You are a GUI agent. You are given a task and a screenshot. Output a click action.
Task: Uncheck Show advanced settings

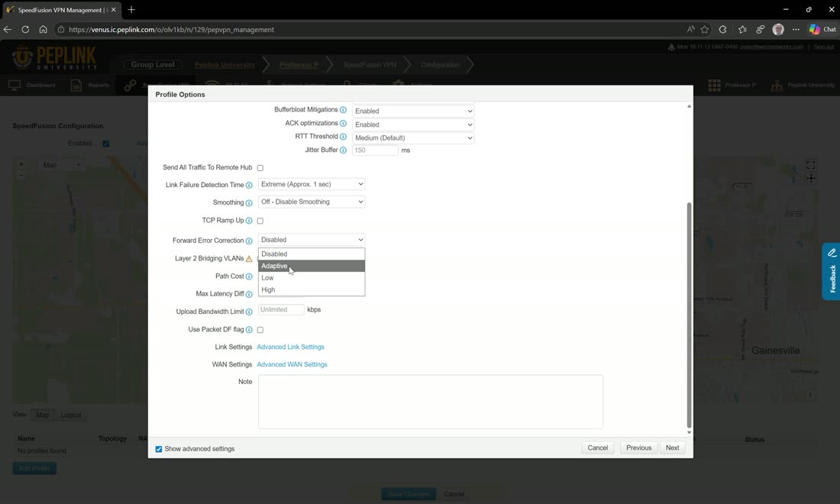click(x=159, y=449)
